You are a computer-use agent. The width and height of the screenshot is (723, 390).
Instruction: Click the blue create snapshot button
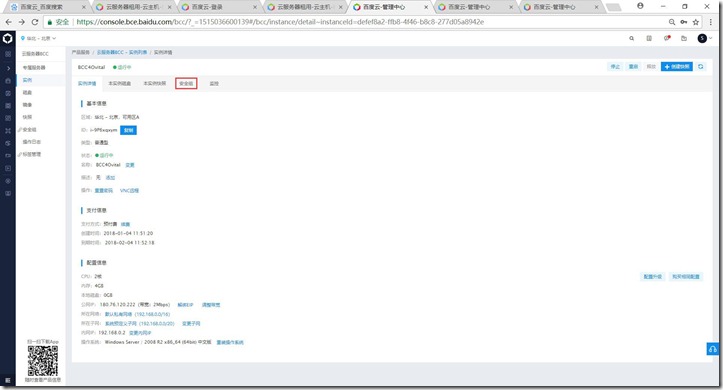coord(676,67)
